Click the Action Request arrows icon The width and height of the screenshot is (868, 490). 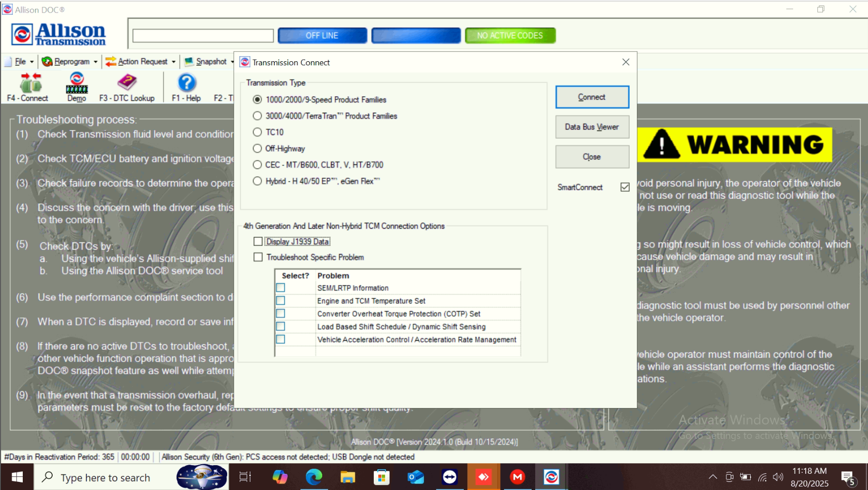coord(111,61)
